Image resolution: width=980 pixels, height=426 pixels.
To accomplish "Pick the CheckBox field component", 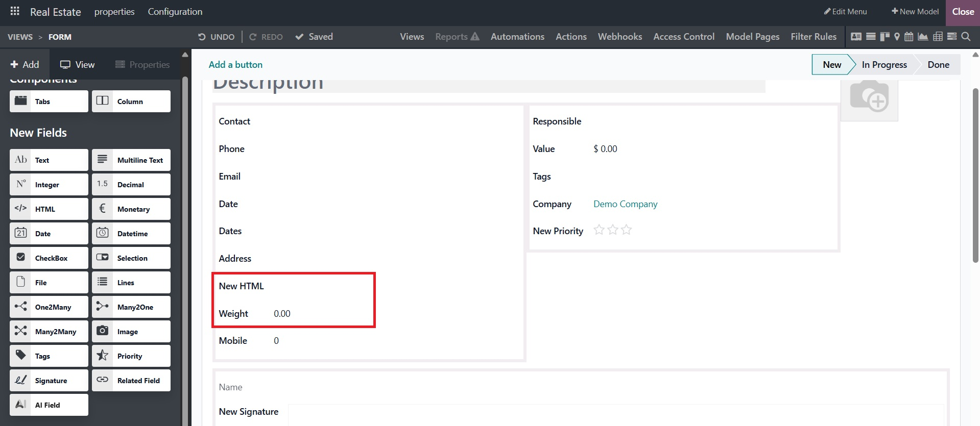I will [49, 258].
